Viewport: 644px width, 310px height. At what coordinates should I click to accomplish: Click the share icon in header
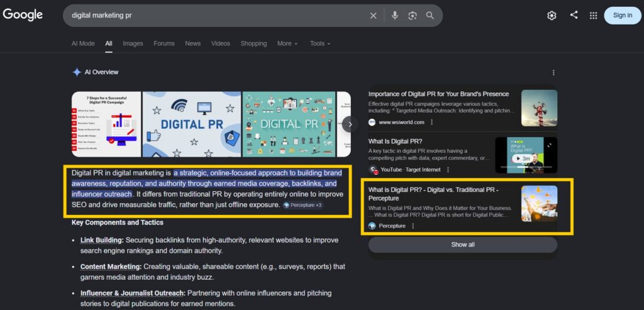tap(574, 15)
